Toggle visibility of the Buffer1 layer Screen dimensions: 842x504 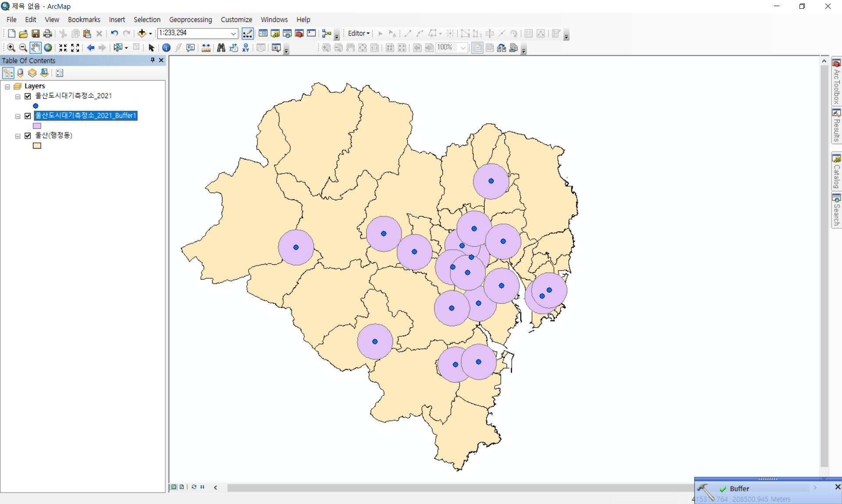pos(28,116)
